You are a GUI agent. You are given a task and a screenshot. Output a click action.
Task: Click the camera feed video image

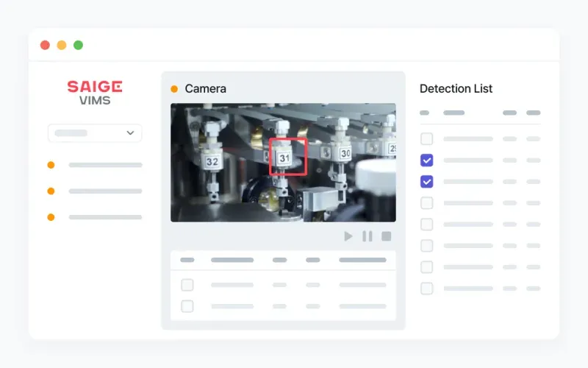(x=283, y=163)
